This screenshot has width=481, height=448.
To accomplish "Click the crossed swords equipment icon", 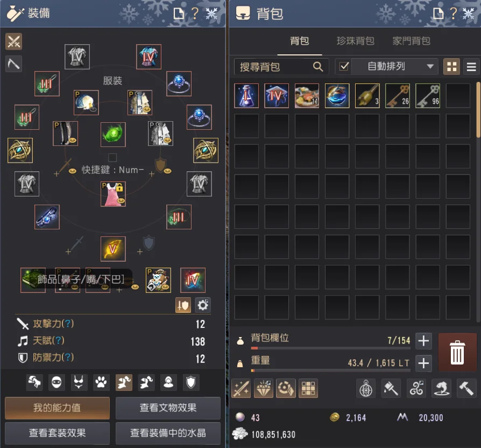I will (14, 41).
